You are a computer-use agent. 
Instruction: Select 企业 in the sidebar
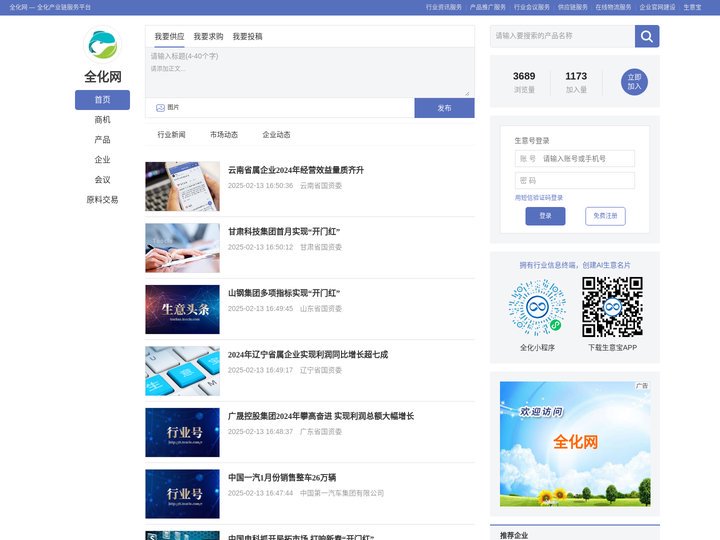(x=102, y=160)
